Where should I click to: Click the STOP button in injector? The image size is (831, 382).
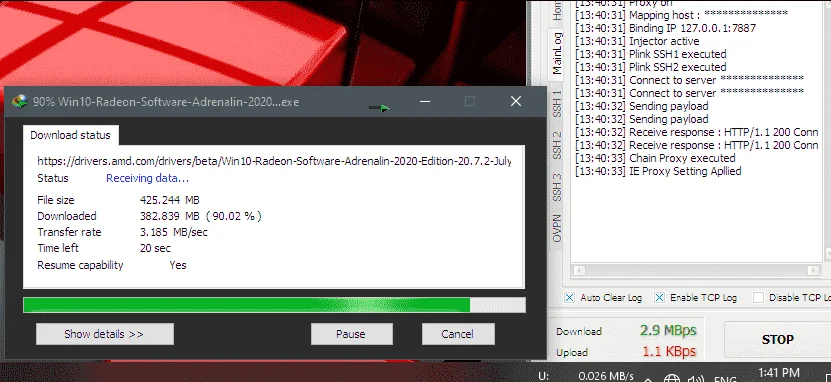777,340
